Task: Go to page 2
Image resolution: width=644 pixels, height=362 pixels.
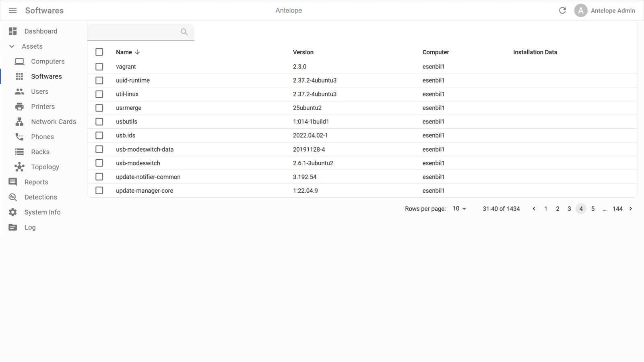Action: pyautogui.click(x=557, y=209)
